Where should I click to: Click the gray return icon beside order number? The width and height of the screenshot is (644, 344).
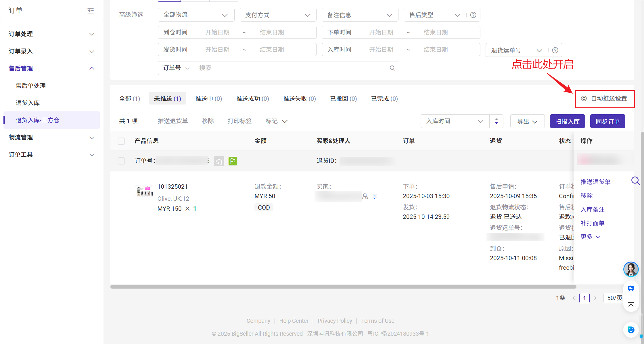coord(219,161)
